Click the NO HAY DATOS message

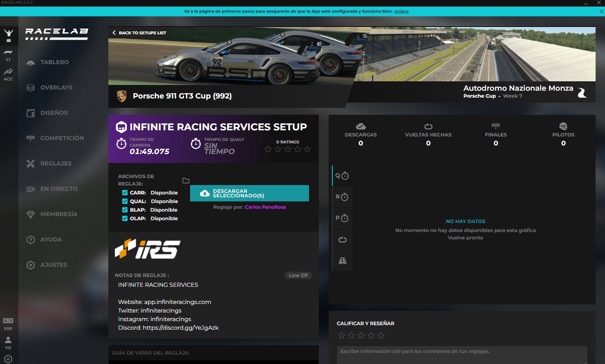coord(466,221)
